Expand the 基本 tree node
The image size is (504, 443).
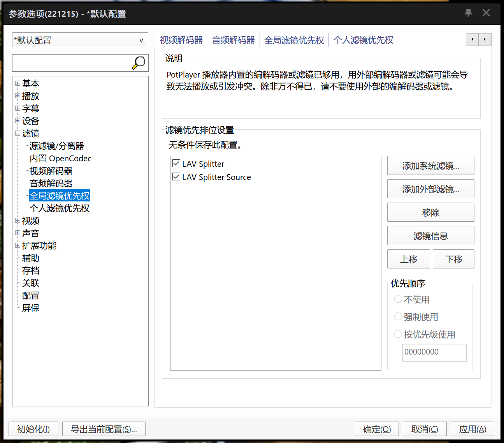click(18, 83)
